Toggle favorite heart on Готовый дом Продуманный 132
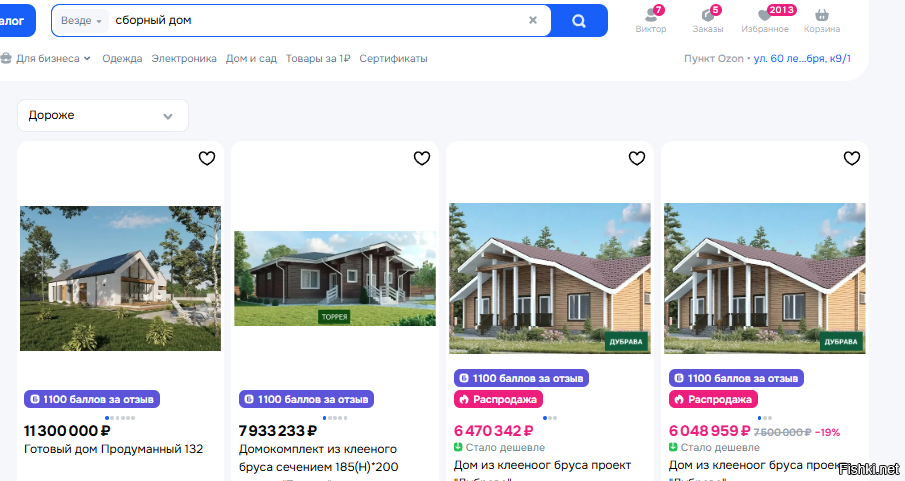Image resolution: width=905 pixels, height=481 pixels. (x=207, y=158)
